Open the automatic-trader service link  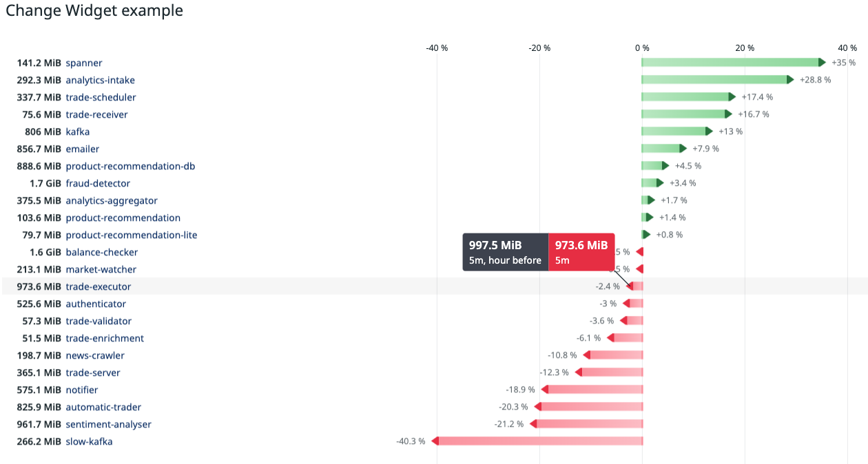click(x=103, y=407)
